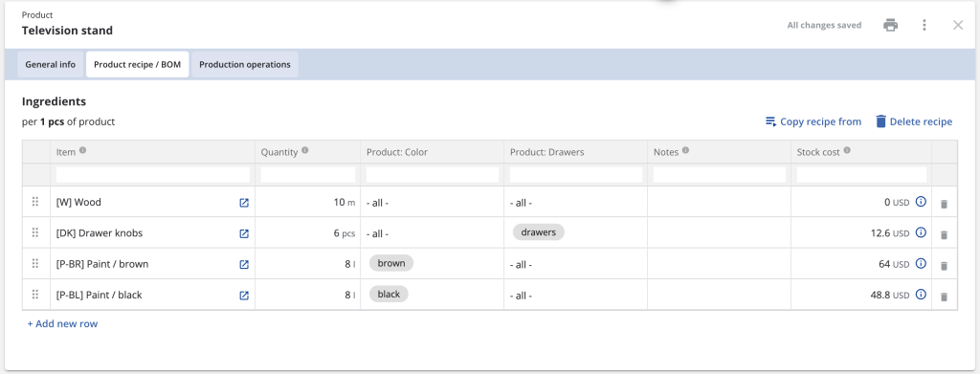This screenshot has width=980, height=374.
Task: Open Paint / brown Drawers selection
Action: 575,264
